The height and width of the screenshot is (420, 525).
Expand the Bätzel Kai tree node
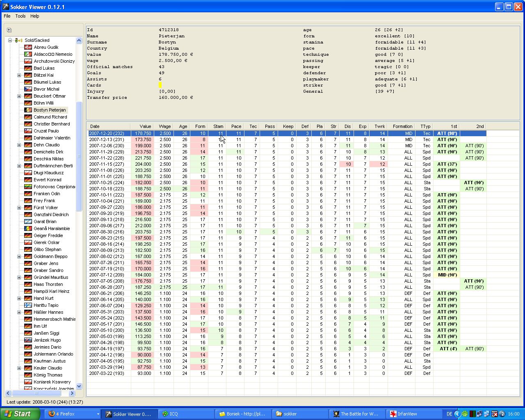pyautogui.click(x=19, y=75)
